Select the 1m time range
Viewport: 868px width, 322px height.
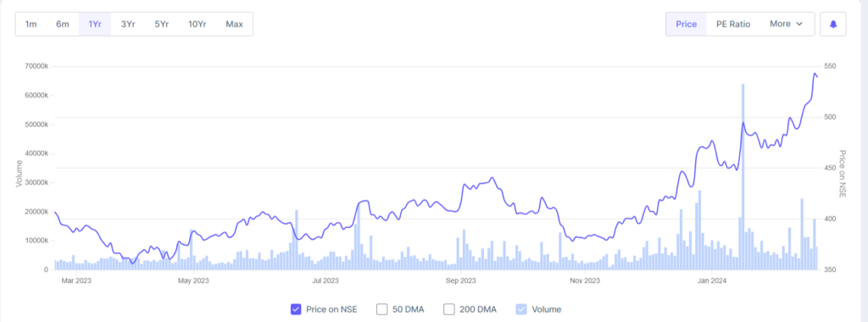coord(31,25)
